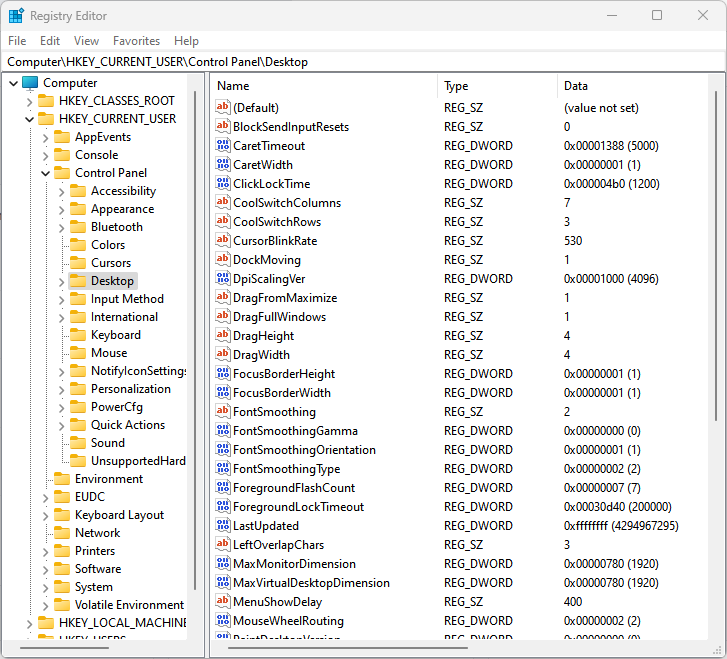Click the DWORD icon next to CaretWidth
Screen dimensions: 727x659
pos(223,164)
